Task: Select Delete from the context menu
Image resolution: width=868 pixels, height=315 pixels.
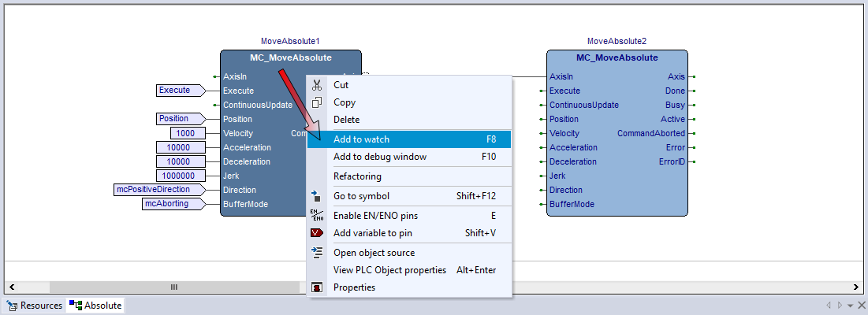Action: 347,120
